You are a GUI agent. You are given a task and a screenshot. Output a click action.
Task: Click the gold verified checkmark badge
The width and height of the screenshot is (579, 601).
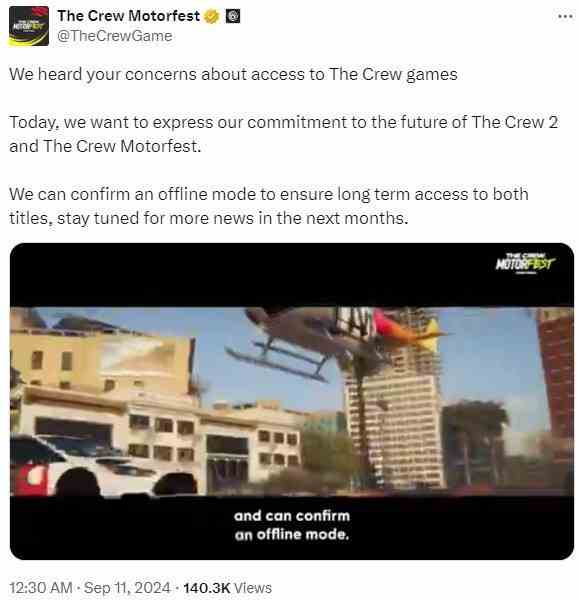(x=212, y=16)
